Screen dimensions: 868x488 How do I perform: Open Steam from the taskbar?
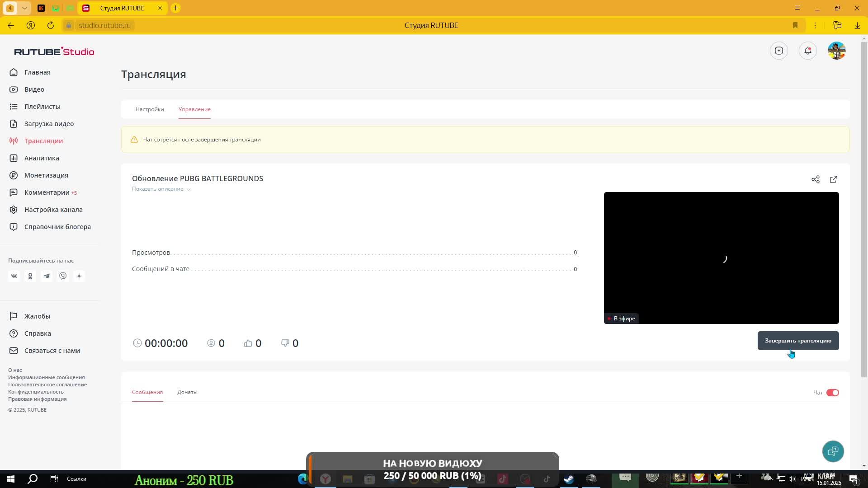pos(569,479)
